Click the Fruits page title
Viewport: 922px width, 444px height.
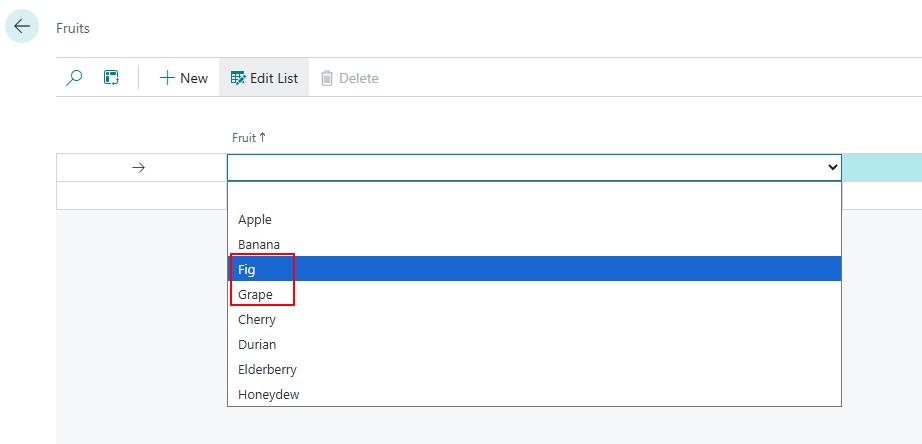coord(73,28)
